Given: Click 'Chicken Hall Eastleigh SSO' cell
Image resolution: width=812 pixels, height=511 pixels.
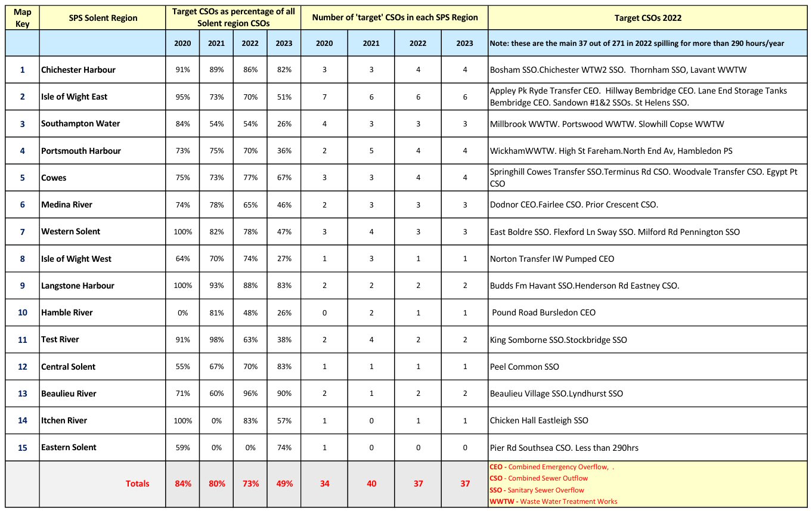Looking at the screenshot, I should (x=538, y=420).
